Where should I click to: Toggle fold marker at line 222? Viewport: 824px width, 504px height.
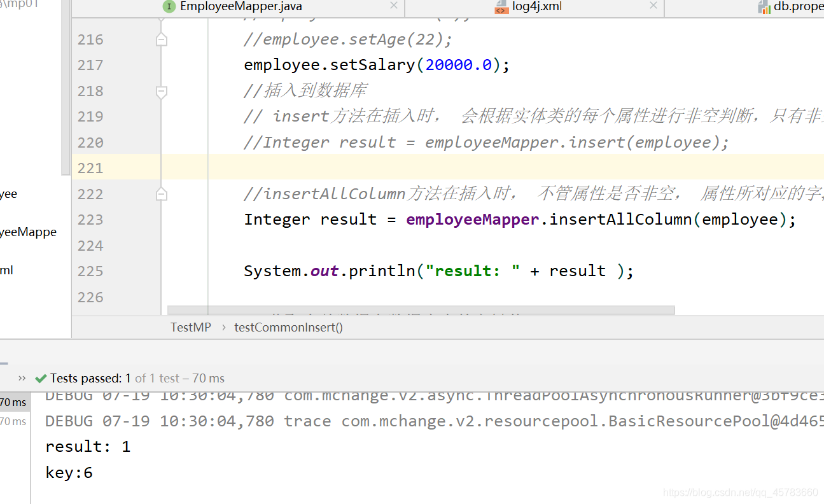tap(162, 194)
